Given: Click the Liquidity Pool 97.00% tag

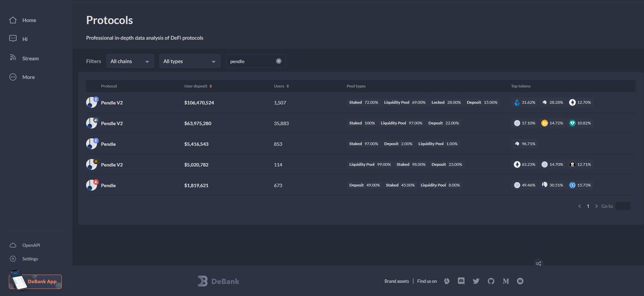Looking at the screenshot, I should [402, 123].
